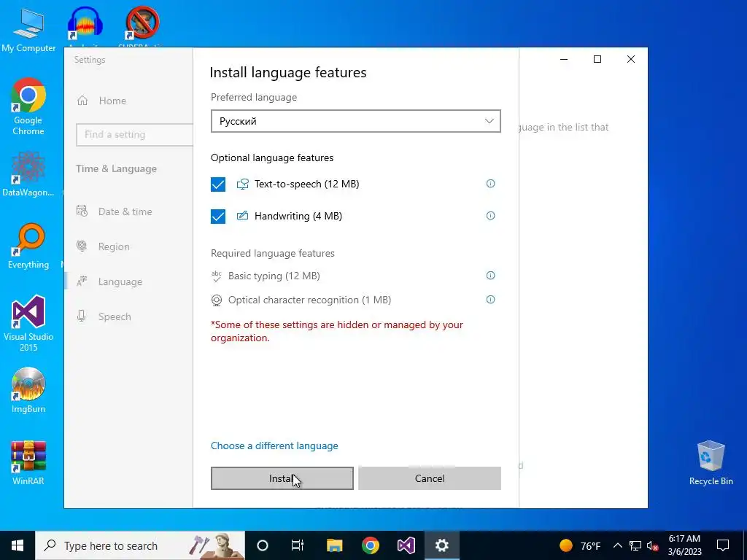Viewport: 747px width, 560px height.
Task: Select the Everything desktop shortcut
Action: point(28,246)
